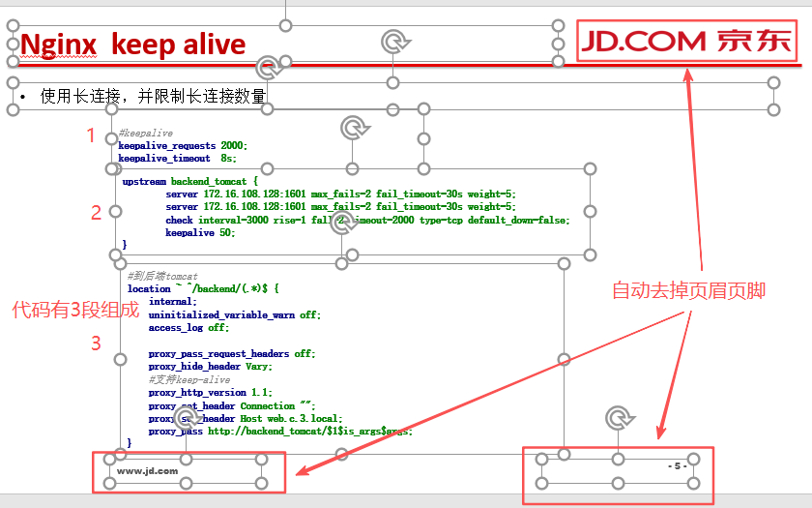Click the rotation handle of the location block image
Screen dimensions: 812x508
point(344,223)
